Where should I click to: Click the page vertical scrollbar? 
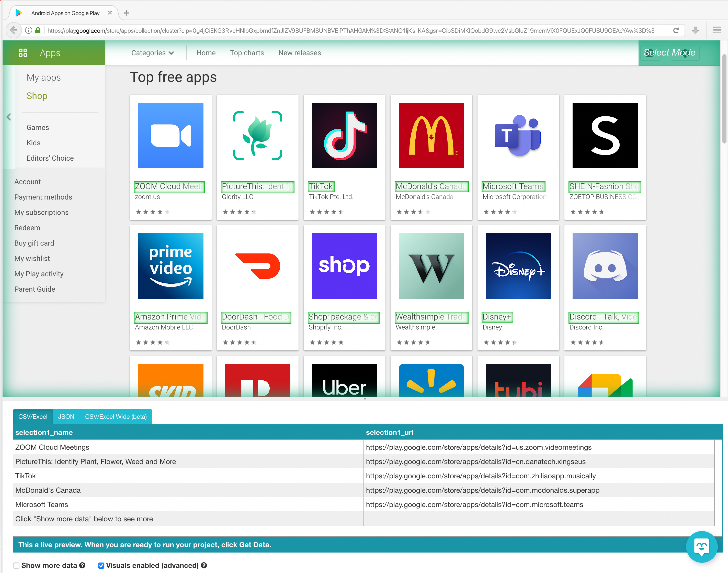click(x=724, y=99)
